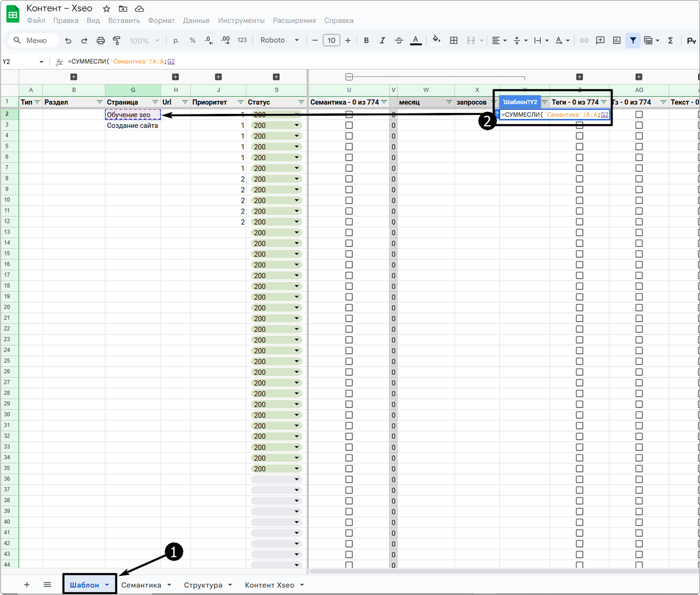Open the fill color picker

pos(436,40)
